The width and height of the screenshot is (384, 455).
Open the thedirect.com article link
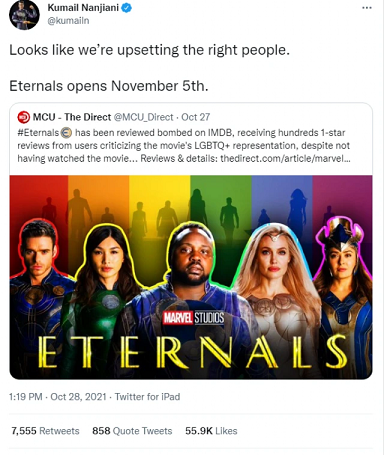(285, 158)
